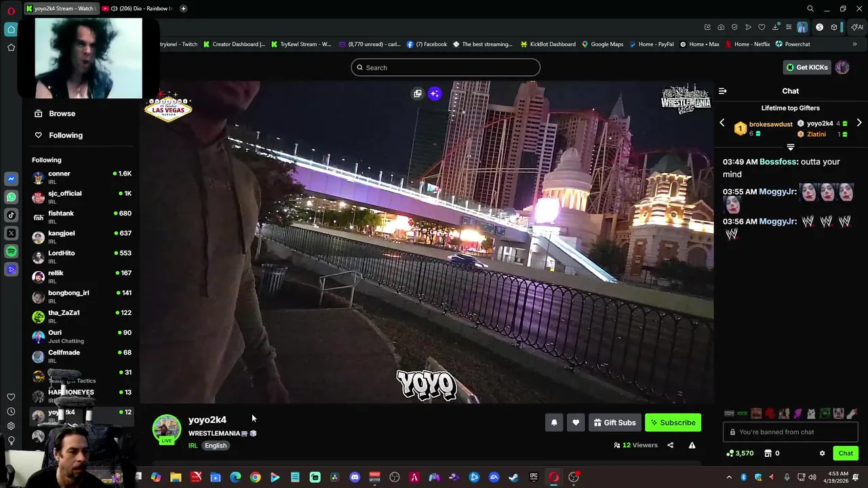Image resolution: width=868 pixels, height=488 pixels.
Task: Open the sidebar settings gear
Action: pos(11,426)
